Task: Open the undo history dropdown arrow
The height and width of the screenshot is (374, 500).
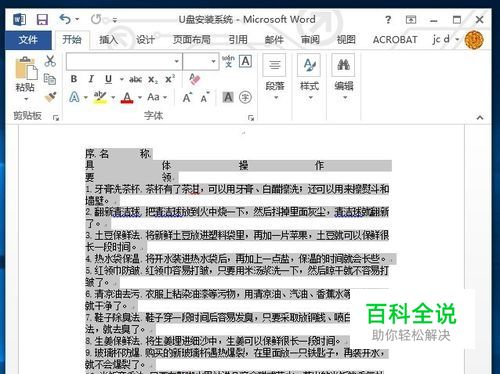Action: coord(77,19)
